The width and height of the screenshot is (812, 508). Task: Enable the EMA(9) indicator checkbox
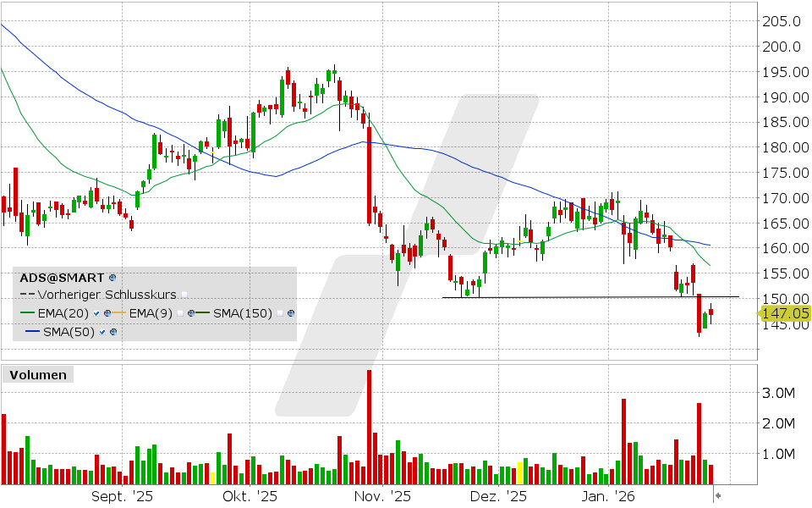click(x=180, y=313)
